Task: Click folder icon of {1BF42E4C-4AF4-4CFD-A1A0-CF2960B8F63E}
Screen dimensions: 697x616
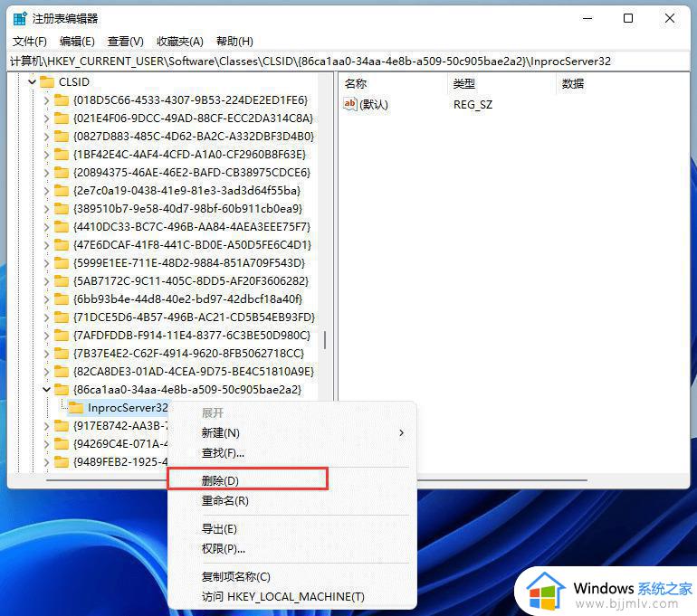Action: pos(62,155)
